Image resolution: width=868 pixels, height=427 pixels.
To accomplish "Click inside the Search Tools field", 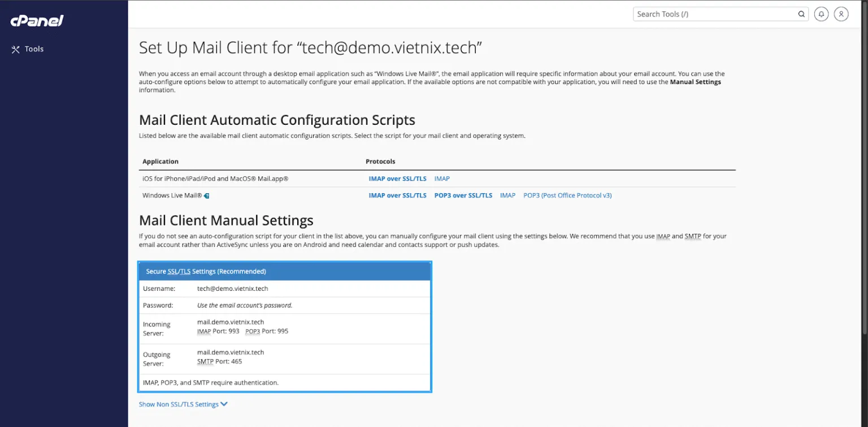I will click(706, 14).
